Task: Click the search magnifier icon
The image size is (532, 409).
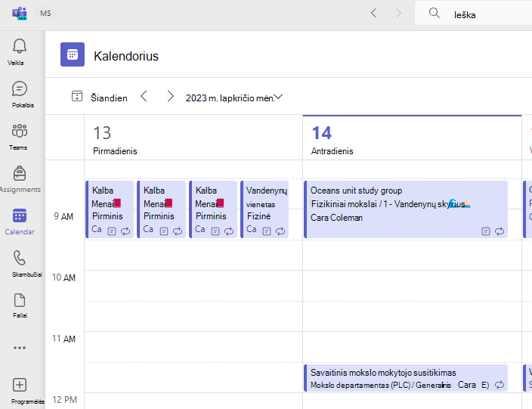Action: [x=435, y=14]
